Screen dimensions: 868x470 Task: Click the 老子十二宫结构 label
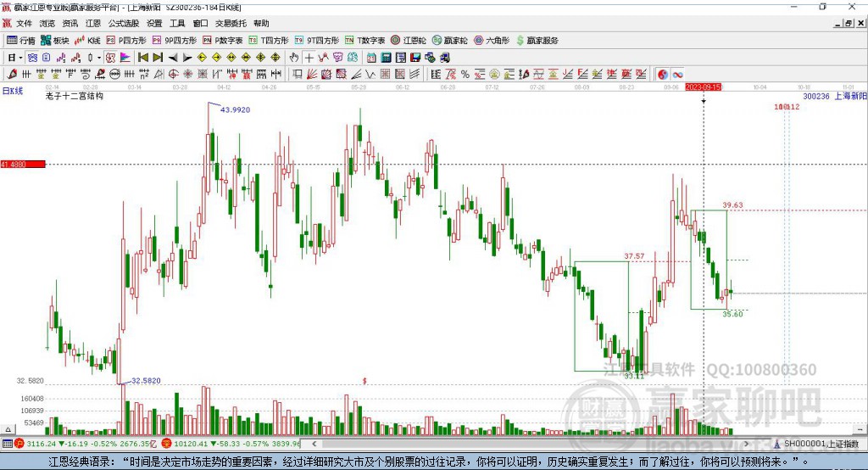point(75,96)
